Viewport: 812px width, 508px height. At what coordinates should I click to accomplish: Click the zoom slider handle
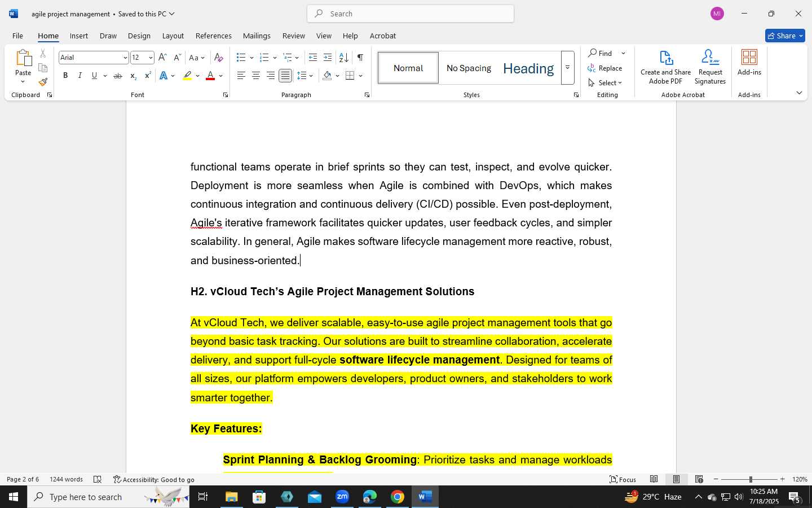pyautogui.click(x=751, y=479)
